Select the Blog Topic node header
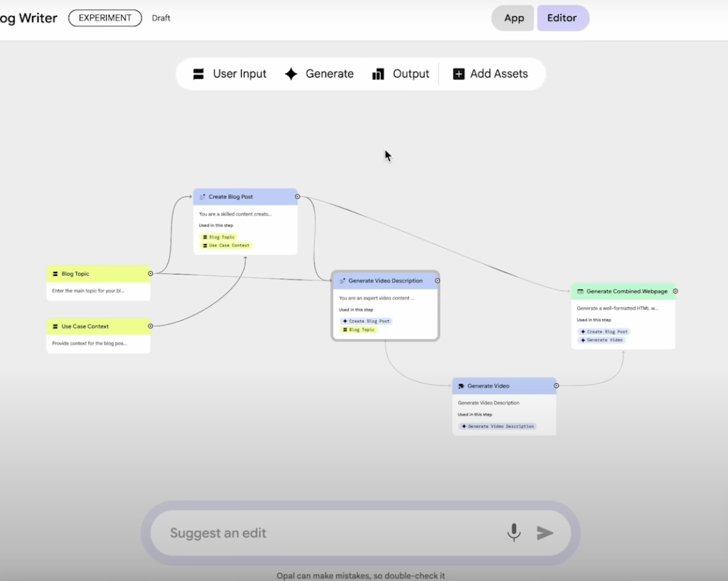Image resolution: width=728 pixels, height=581 pixels. point(98,274)
